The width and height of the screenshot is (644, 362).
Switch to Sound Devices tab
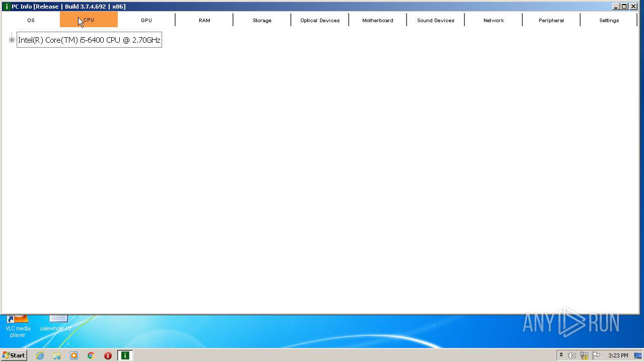(x=436, y=20)
